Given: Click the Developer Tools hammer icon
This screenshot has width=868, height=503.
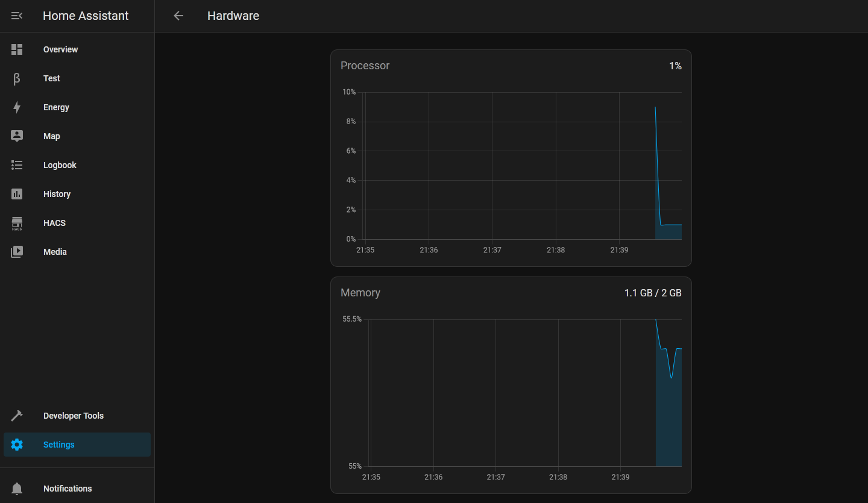Looking at the screenshot, I should pos(17,416).
